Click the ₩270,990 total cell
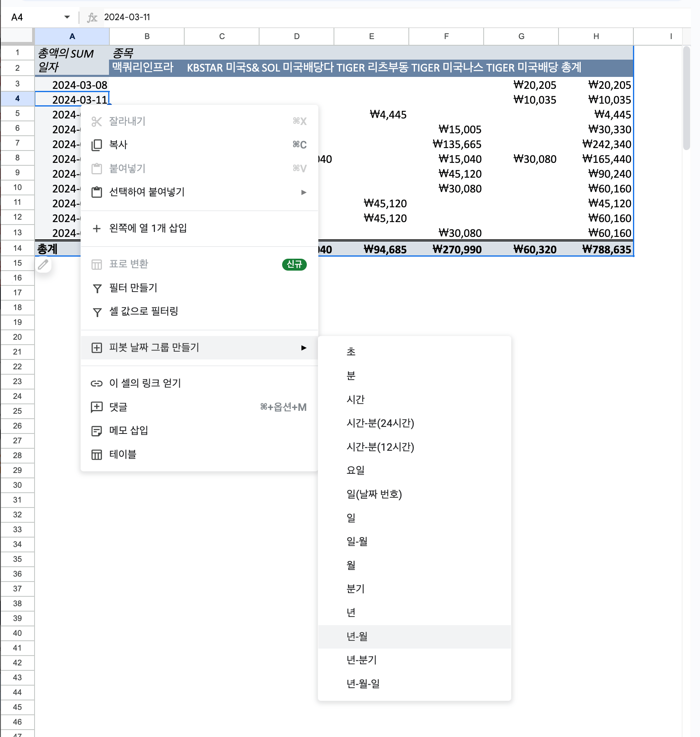700x737 pixels. 446,249
